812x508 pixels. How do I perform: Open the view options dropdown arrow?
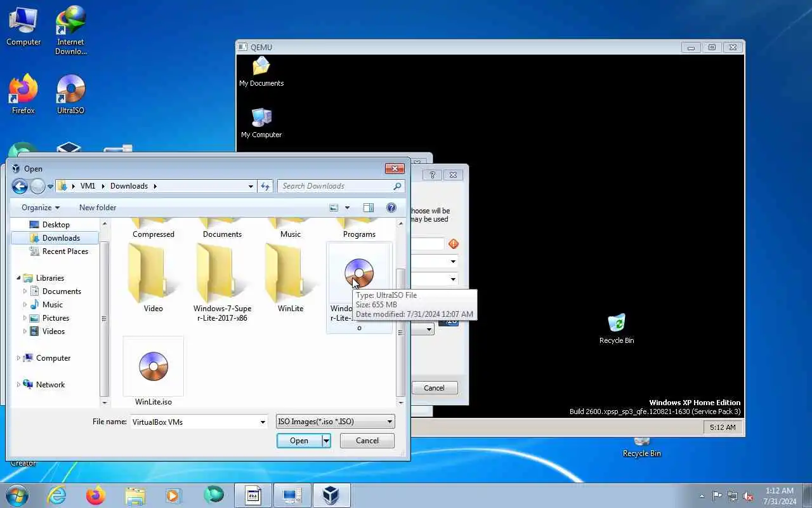click(x=347, y=208)
